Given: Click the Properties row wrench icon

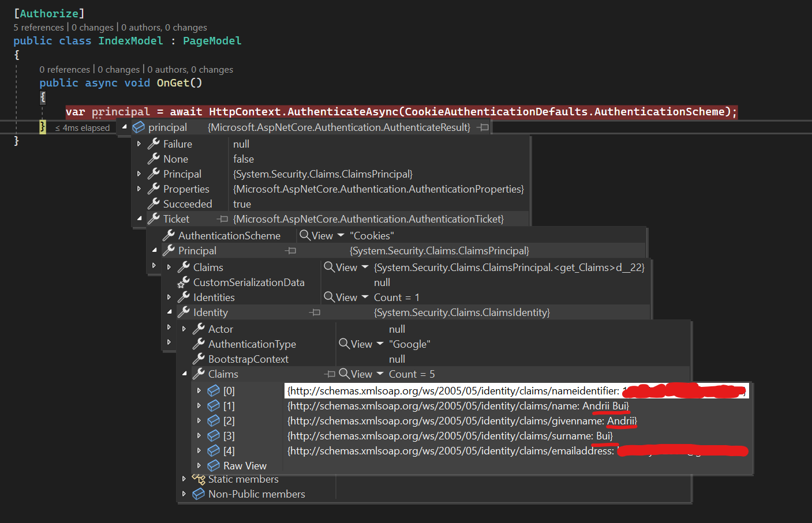Looking at the screenshot, I should coord(154,189).
